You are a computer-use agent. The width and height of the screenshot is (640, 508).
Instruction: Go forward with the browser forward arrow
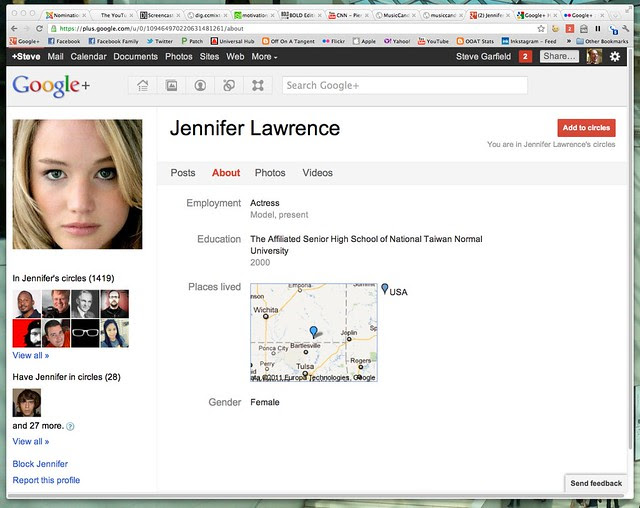(27, 29)
